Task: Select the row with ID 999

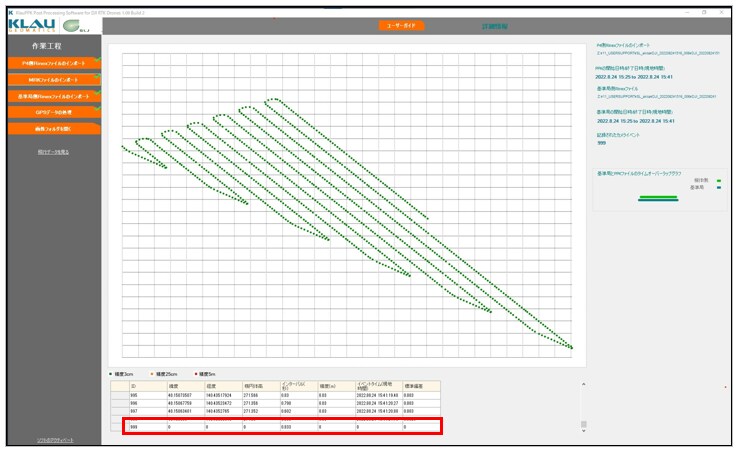Action: click(281, 427)
